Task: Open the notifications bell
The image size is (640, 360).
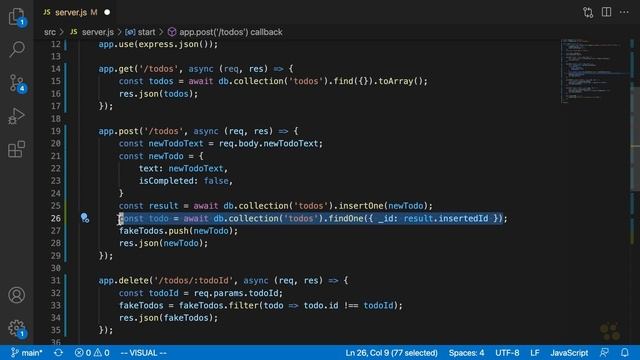Action: (x=625, y=353)
